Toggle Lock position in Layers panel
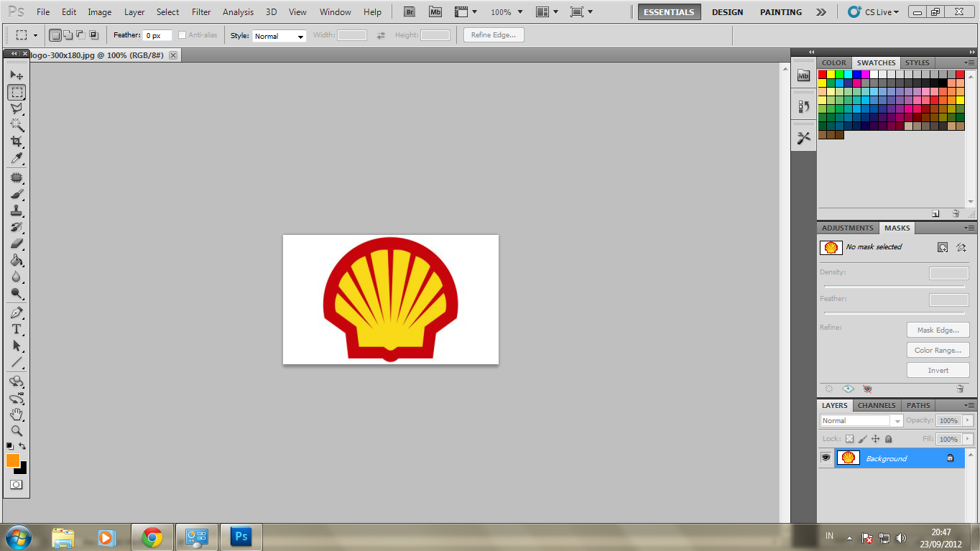Viewport: 980px width, 551px height. [x=875, y=439]
